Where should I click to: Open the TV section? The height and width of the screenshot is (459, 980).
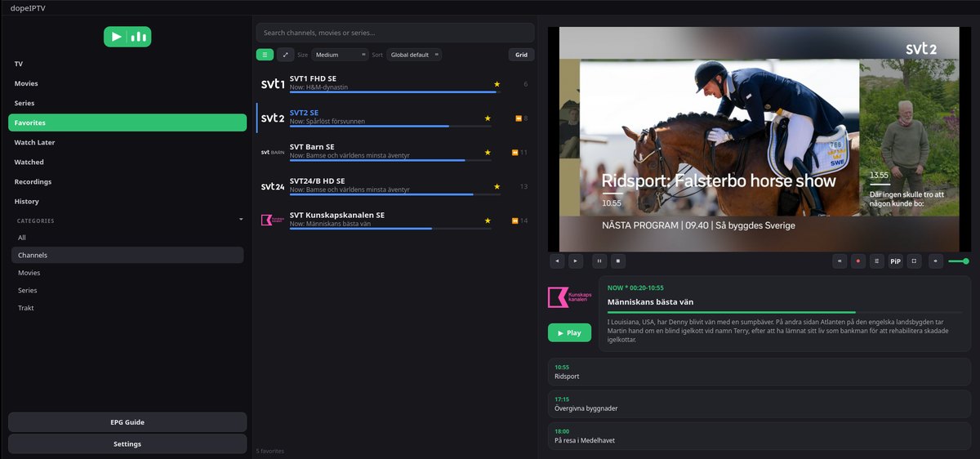point(127,64)
